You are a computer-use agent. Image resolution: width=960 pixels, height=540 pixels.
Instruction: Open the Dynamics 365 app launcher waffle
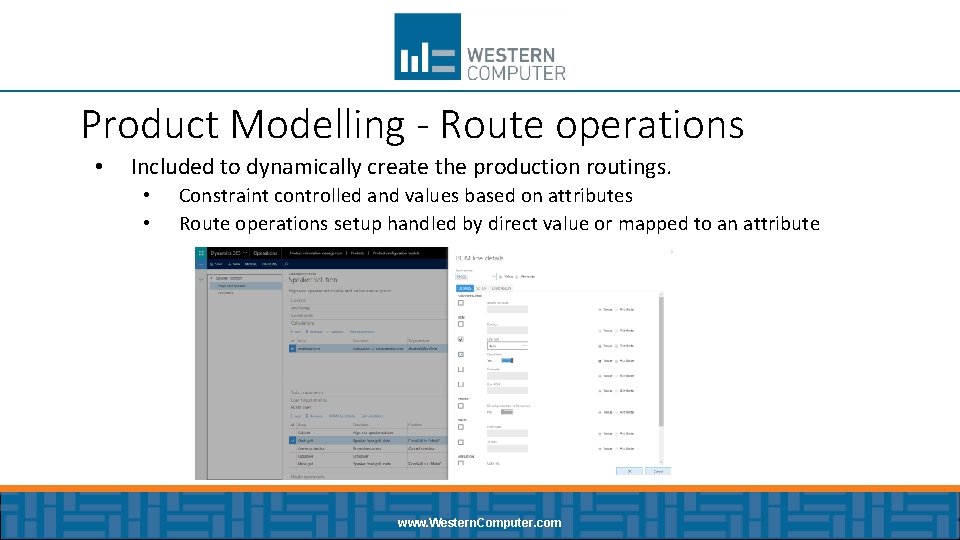coord(201,253)
